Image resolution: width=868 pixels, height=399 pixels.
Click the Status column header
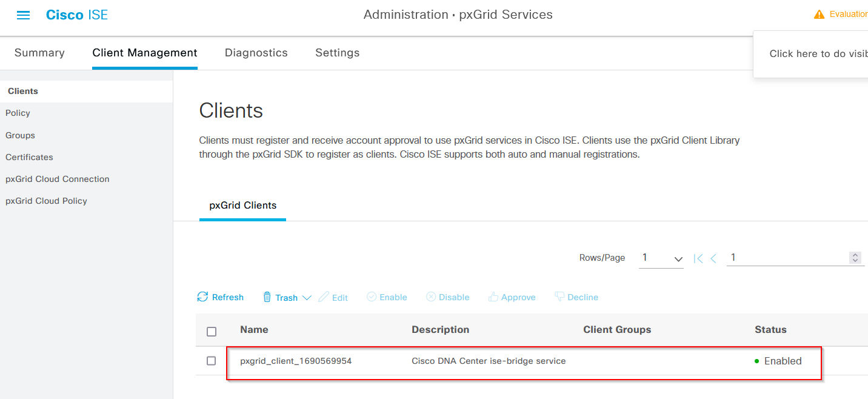(770, 330)
